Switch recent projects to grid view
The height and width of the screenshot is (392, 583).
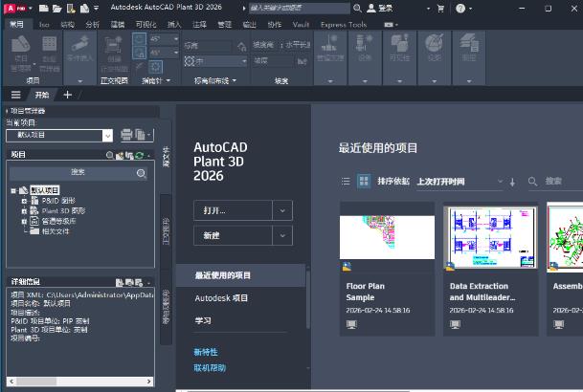point(364,181)
